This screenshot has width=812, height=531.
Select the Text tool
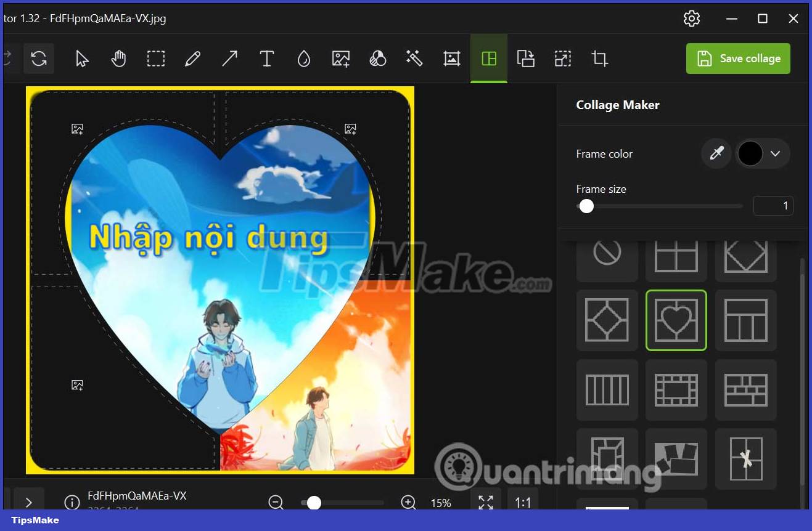266,59
